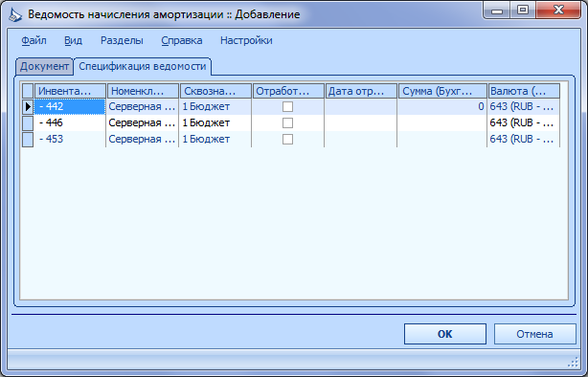Click the application icon in title bar

(15, 15)
